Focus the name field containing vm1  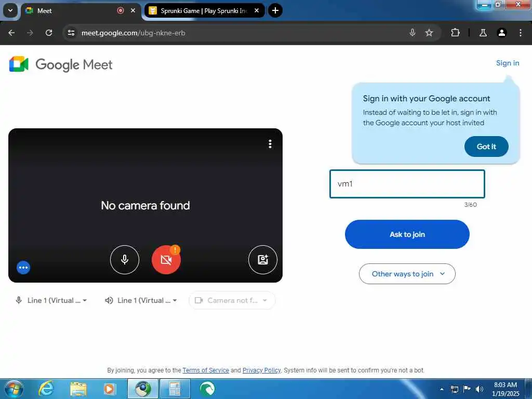(407, 184)
